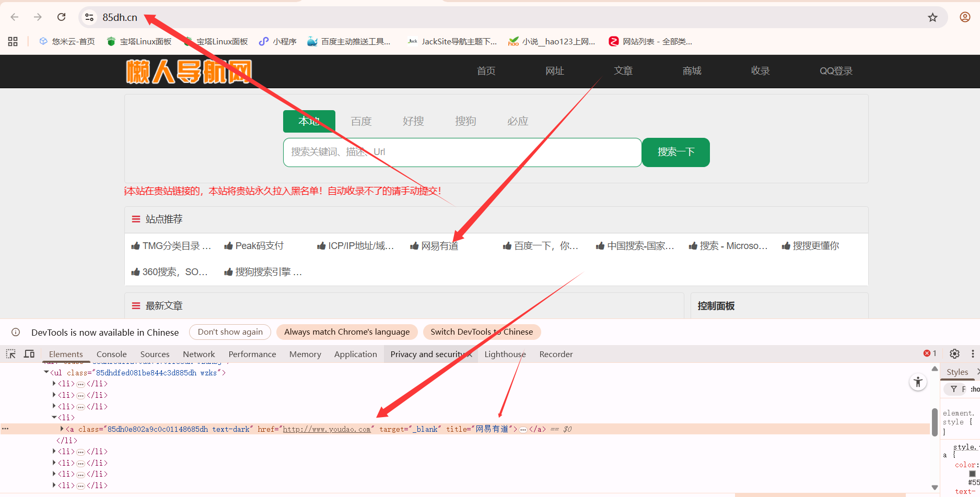
Task: Select the inspect element tool in DevTools
Action: pos(11,354)
